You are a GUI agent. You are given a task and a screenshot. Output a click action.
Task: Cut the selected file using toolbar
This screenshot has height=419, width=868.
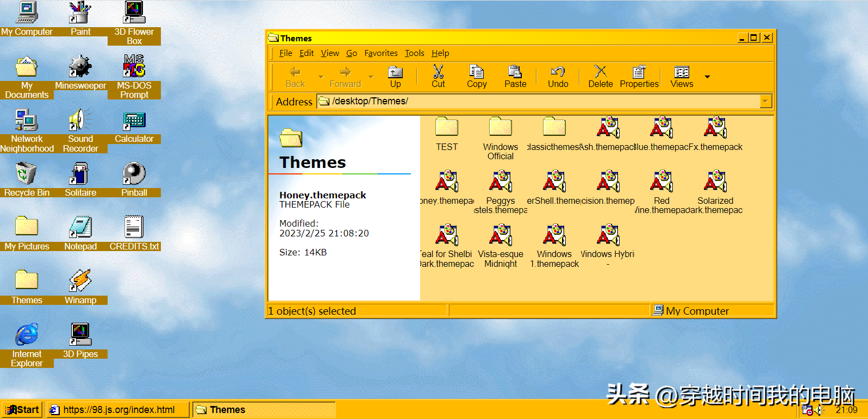(x=438, y=77)
